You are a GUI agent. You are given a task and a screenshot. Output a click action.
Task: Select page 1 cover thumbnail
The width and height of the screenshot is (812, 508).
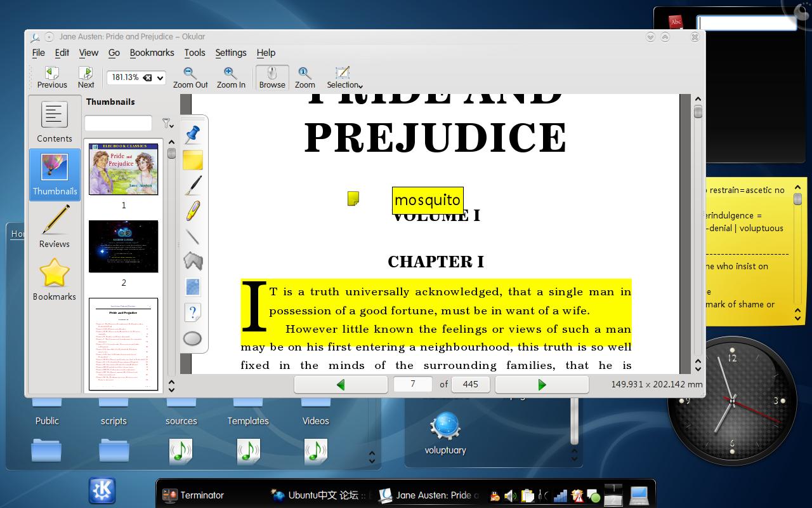point(123,169)
